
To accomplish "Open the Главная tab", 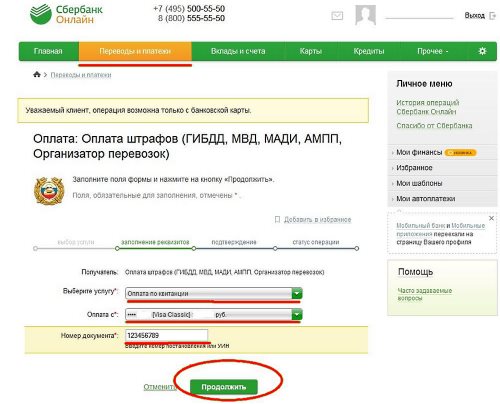I will point(48,51).
